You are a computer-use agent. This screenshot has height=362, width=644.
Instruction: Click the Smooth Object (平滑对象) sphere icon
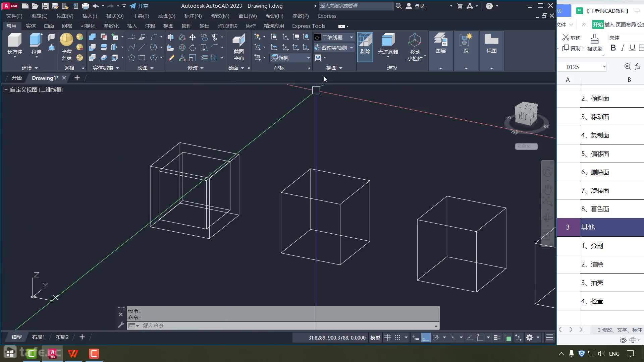coord(66,40)
